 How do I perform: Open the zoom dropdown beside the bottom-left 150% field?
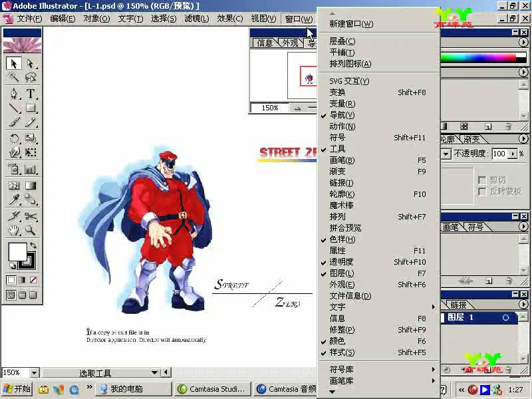pyautogui.click(x=34, y=373)
